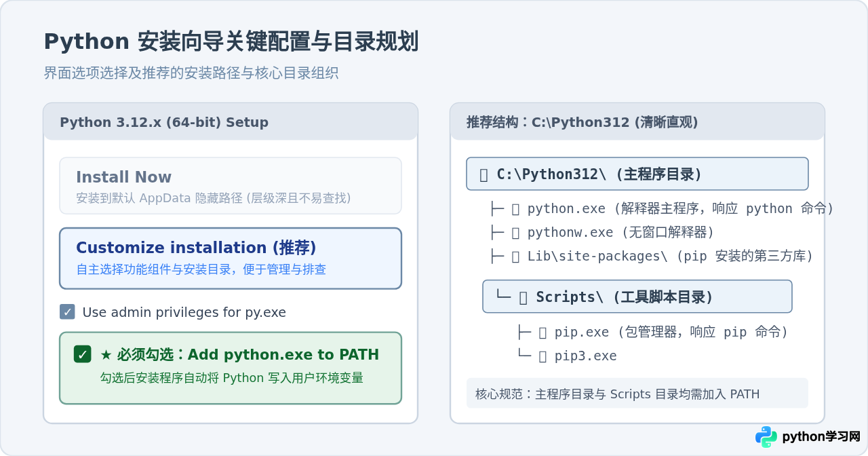This screenshot has width=868, height=456.
Task: Click the subtitle 界面选项选择及推荐的安装路径
Action: click(x=191, y=73)
